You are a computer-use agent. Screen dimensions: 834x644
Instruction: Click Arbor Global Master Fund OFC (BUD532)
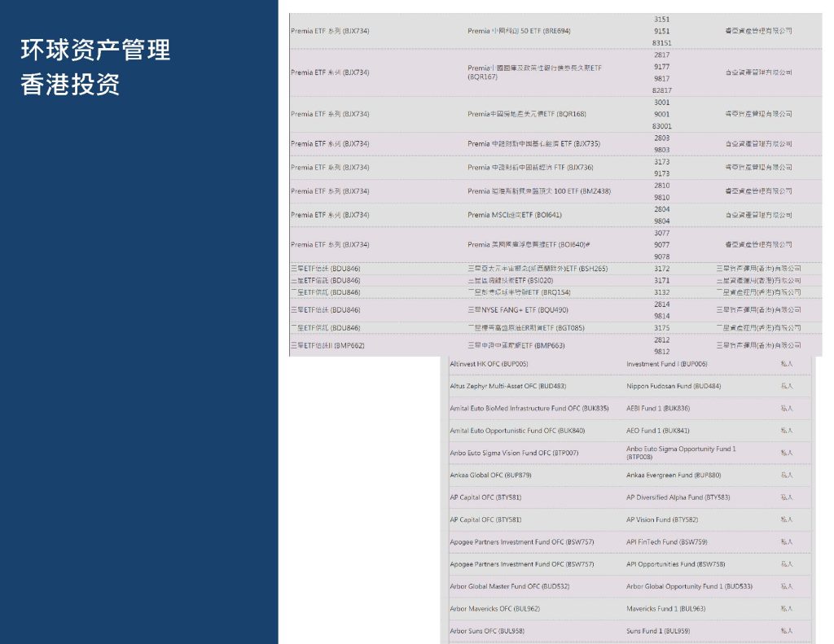point(510,586)
